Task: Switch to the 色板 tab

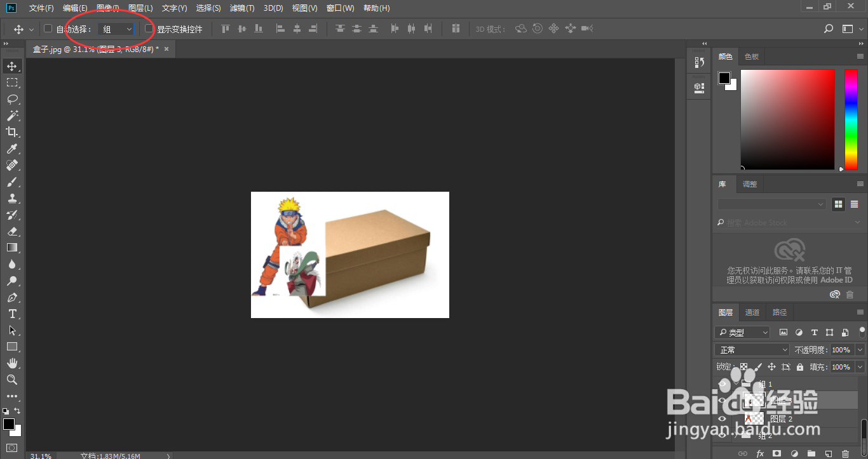Action: pos(752,57)
